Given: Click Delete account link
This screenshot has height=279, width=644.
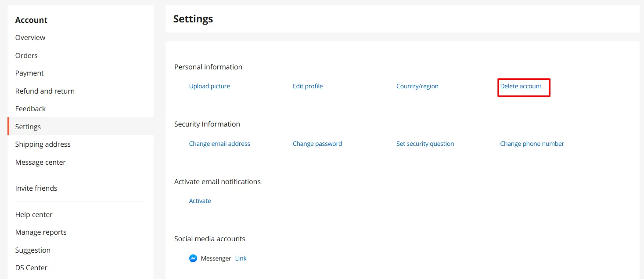Looking at the screenshot, I should (x=521, y=86).
